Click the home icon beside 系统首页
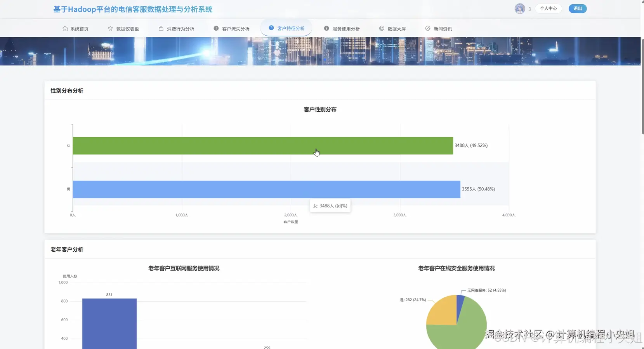The width and height of the screenshot is (644, 349). click(x=65, y=29)
